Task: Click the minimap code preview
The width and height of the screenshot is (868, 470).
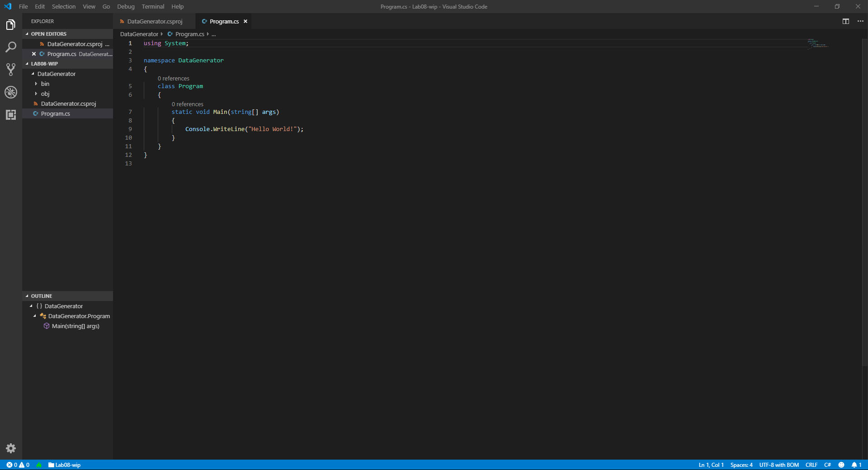Action: pyautogui.click(x=818, y=43)
